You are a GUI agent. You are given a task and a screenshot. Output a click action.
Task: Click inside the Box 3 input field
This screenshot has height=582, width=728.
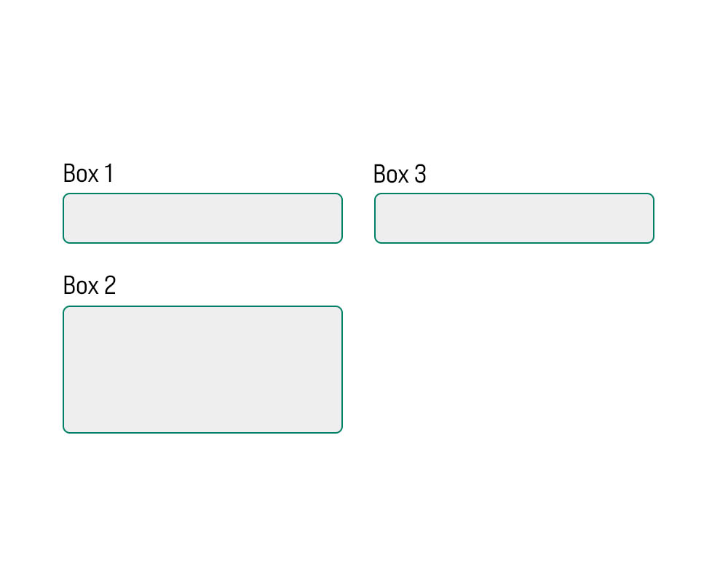coord(514,218)
